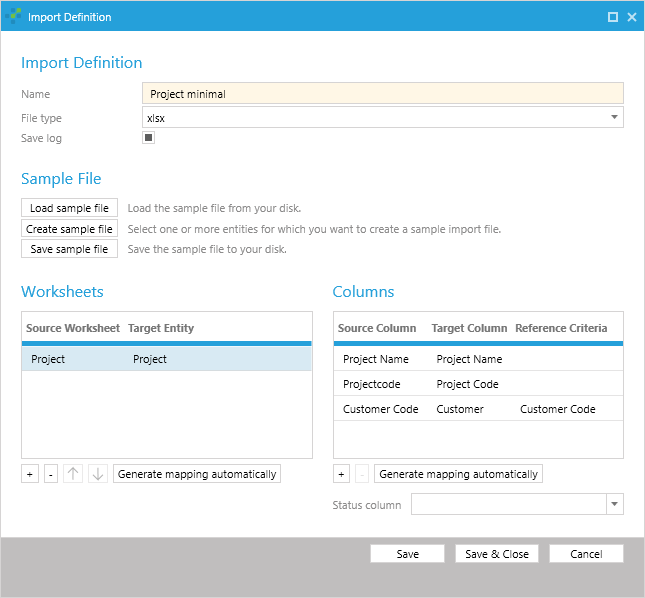Expand the Status column dropdown
This screenshot has width=645, height=598.
click(x=614, y=505)
